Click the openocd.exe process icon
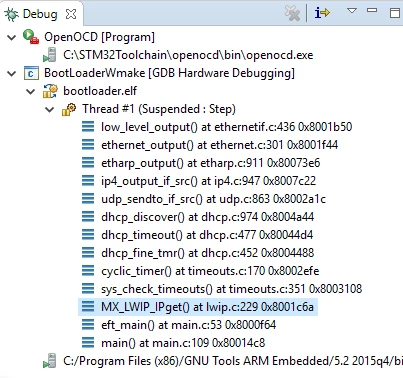 click(50, 55)
